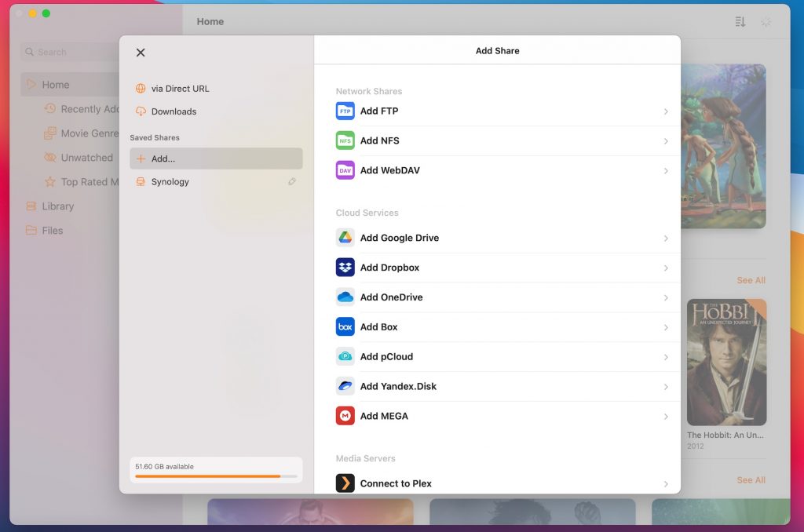Click the Add Yandex.Disk label
804x532 pixels.
[398, 386]
